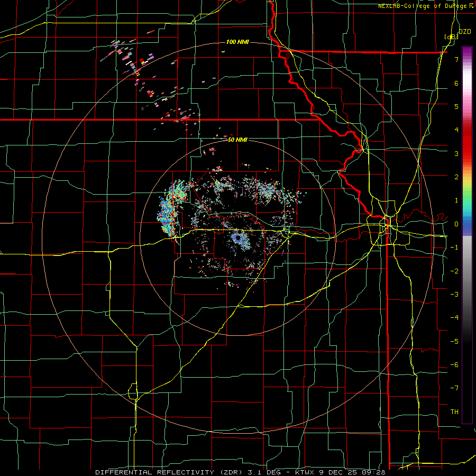Viewport: 476px width, 476px height.
Task: Select the -4 value on color scale
Action: click(454, 318)
